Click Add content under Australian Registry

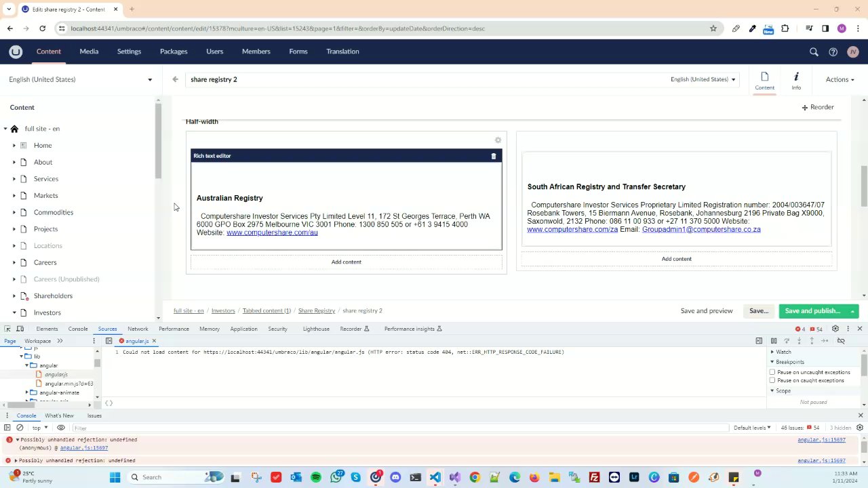(347, 262)
